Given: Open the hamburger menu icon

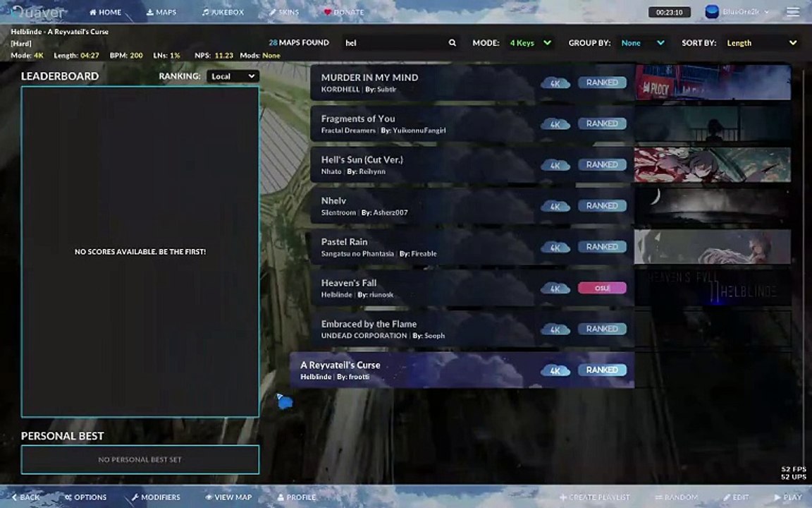Looking at the screenshot, I should (793, 11).
